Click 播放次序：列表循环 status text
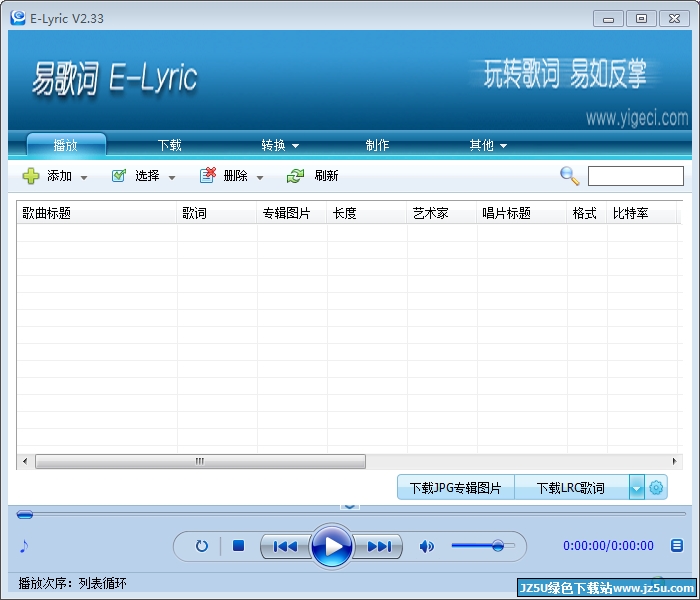The height and width of the screenshot is (600, 700). pos(72,583)
